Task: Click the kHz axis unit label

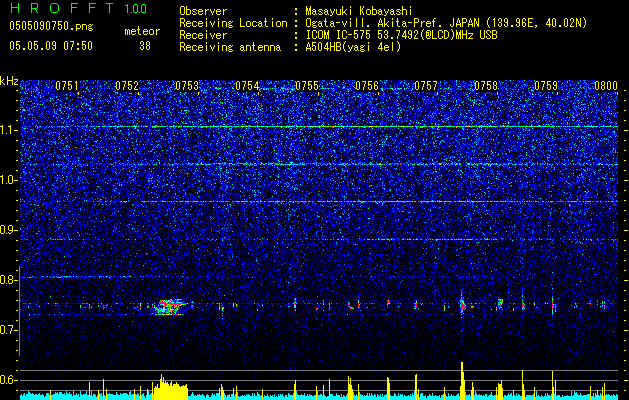Action: tap(9, 81)
